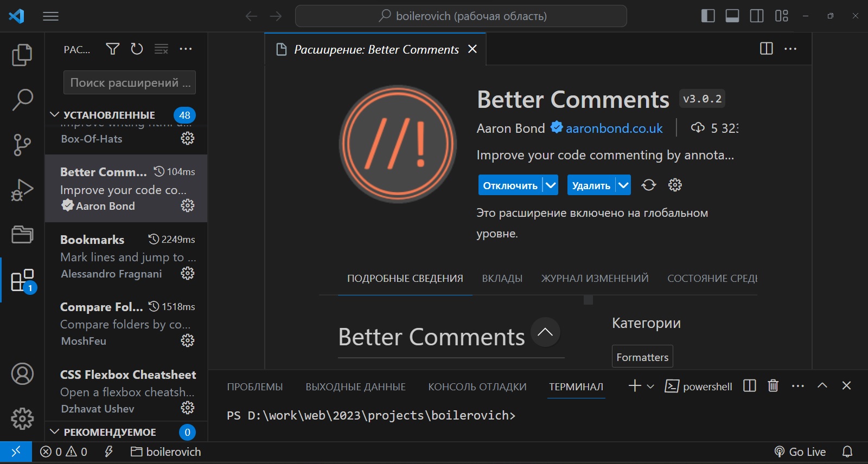The image size is (868, 464).
Task: Select Compare Folders extension in list
Action: coord(126,323)
